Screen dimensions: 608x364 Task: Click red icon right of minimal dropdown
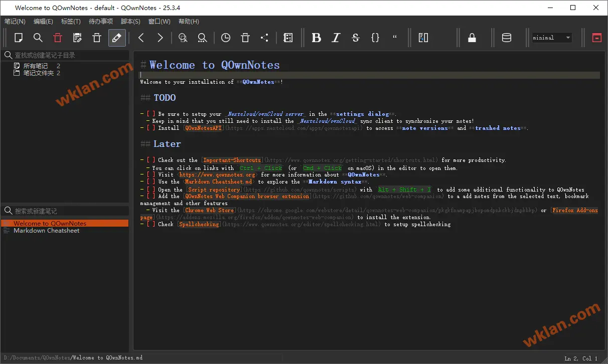click(x=596, y=38)
